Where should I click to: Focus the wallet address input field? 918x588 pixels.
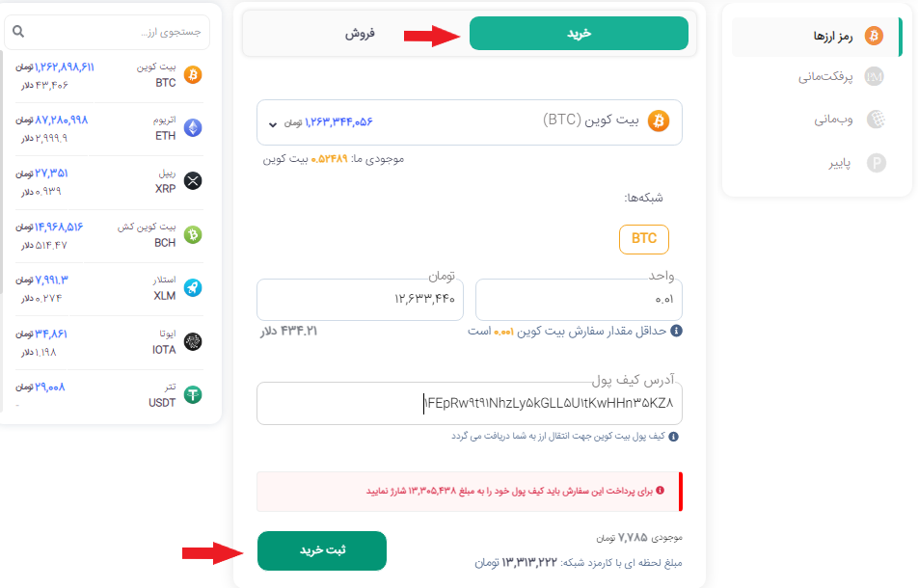[470, 404]
